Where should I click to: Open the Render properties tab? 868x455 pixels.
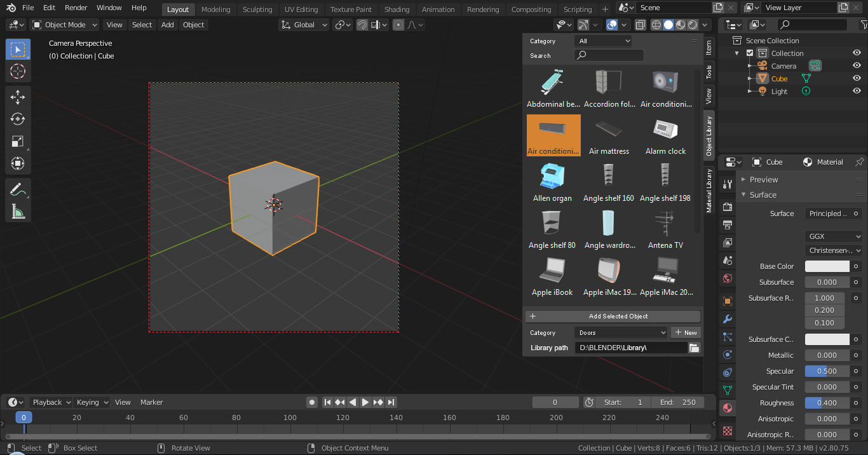728,207
